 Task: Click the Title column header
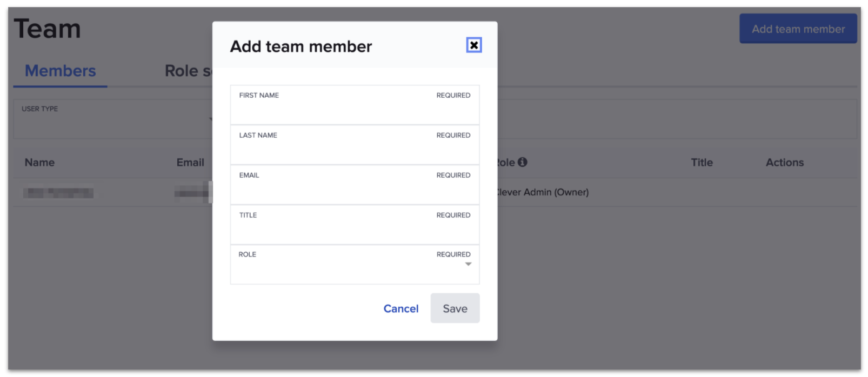click(702, 163)
